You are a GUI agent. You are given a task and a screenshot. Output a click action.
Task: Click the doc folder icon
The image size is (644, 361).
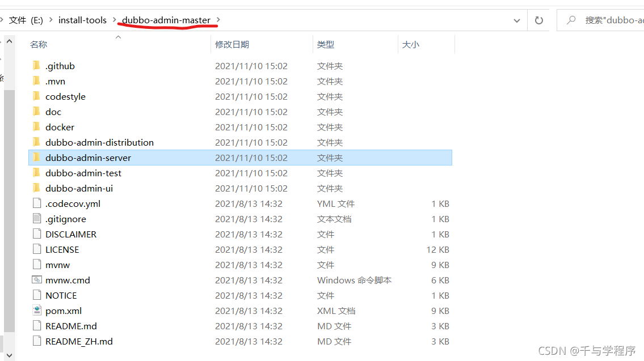pos(36,112)
